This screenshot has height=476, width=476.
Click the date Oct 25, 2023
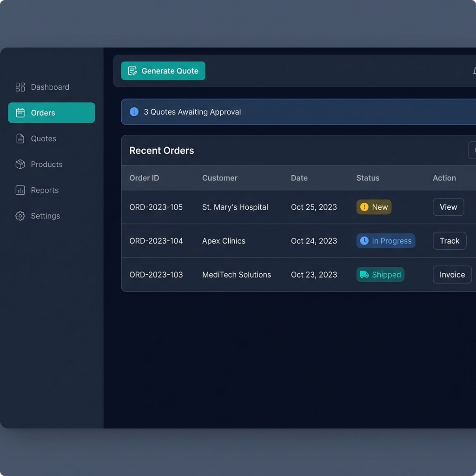[x=314, y=207]
